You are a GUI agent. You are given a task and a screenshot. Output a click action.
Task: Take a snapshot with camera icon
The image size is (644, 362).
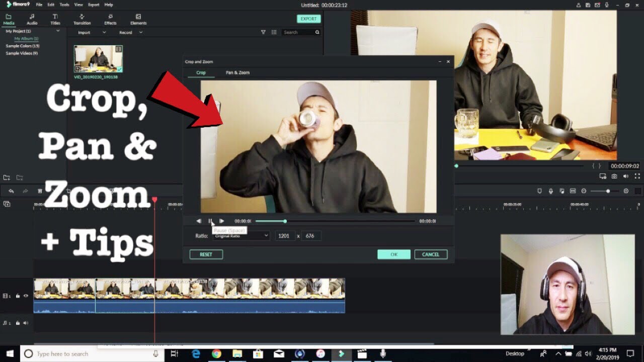614,176
